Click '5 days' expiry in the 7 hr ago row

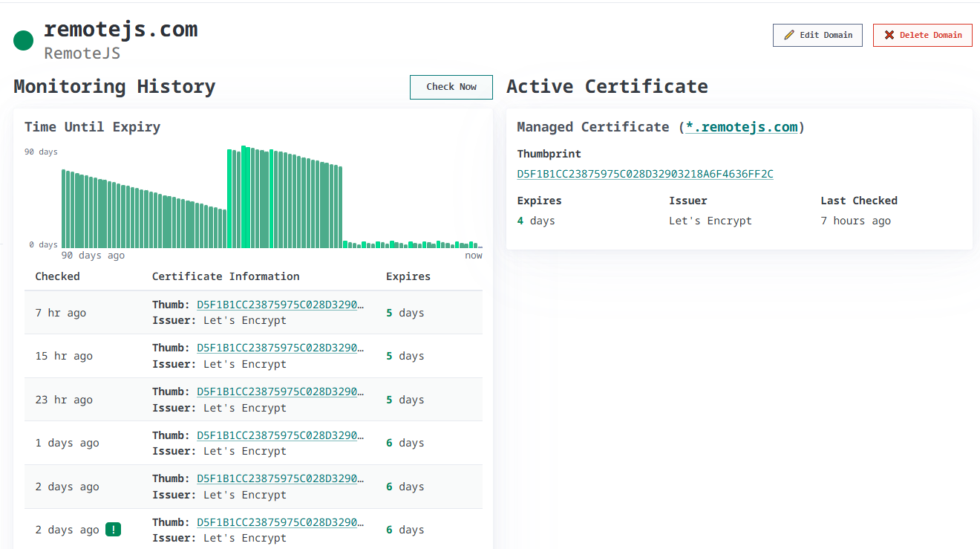405,313
